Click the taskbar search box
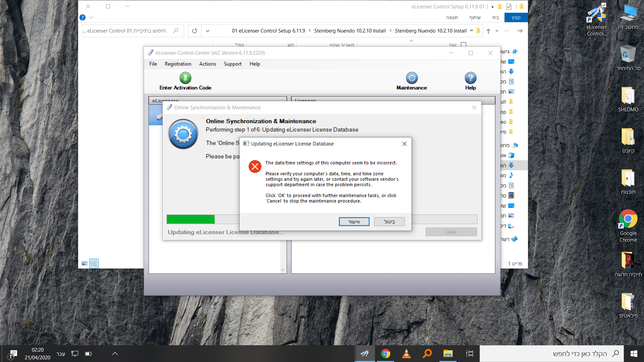This screenshot has height=362, width=644. [552, 354]
